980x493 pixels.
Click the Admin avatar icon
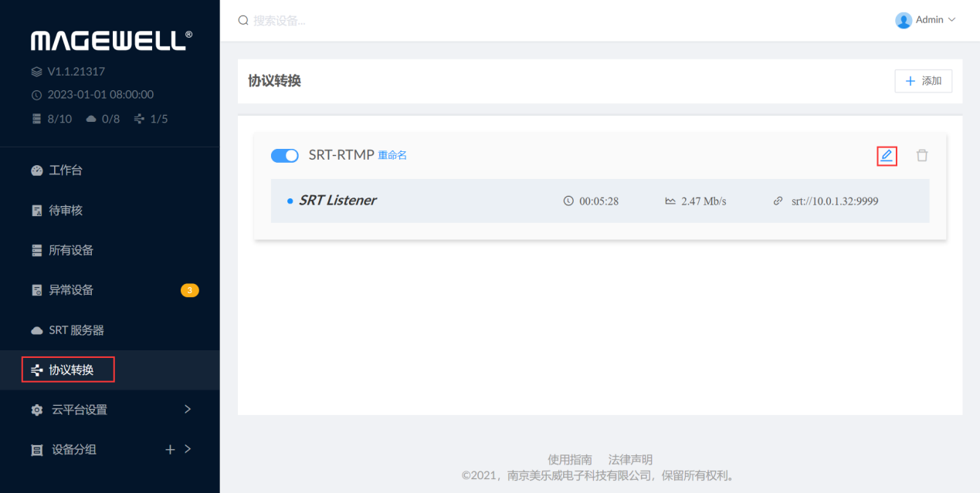(x=904, y=20)
